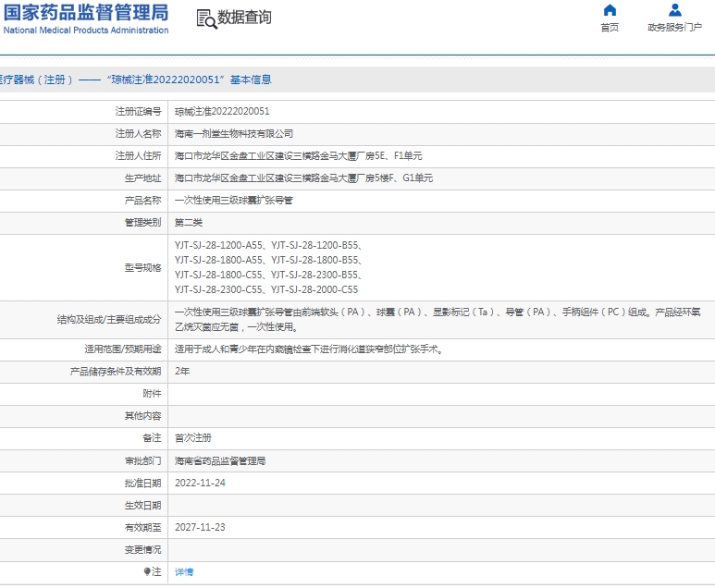Screen dimensions: 715x588
Task: Click the 产品储存条件及有效期 label
Action: (116, 372)
